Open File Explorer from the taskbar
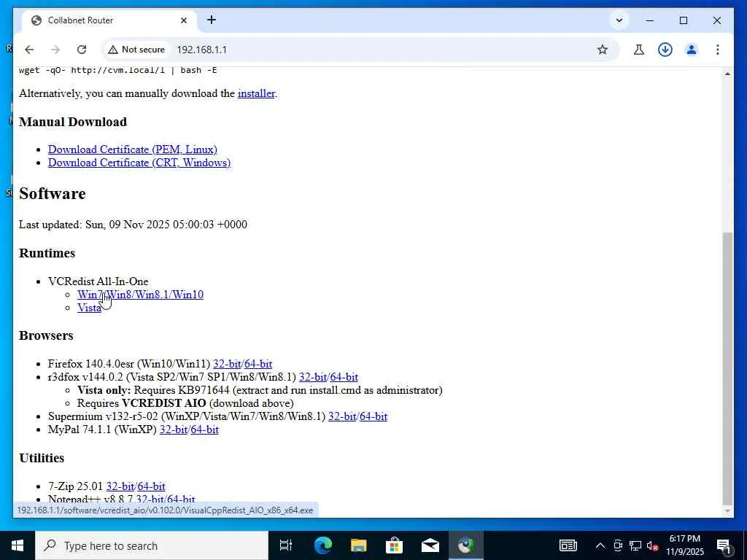747x560 pixels. [x=358, y=545]
